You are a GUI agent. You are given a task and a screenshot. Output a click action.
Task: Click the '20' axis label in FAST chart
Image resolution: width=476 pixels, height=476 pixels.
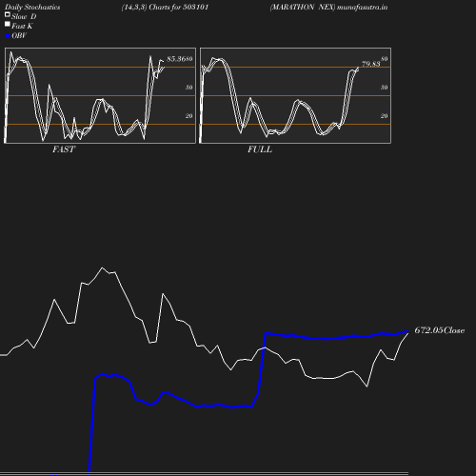189,116
